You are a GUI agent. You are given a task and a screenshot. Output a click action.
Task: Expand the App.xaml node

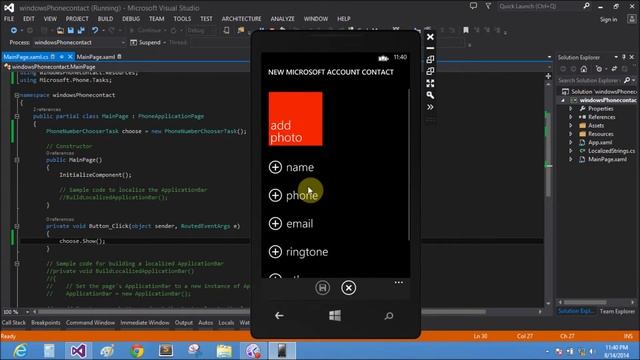pyautogui.click(x=571, y=142)
